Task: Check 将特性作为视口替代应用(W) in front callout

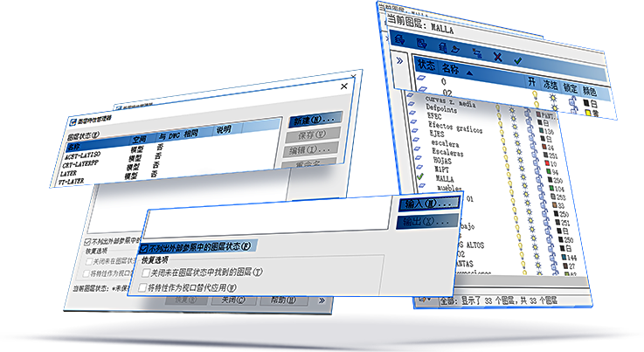Action: coord(142,288)
